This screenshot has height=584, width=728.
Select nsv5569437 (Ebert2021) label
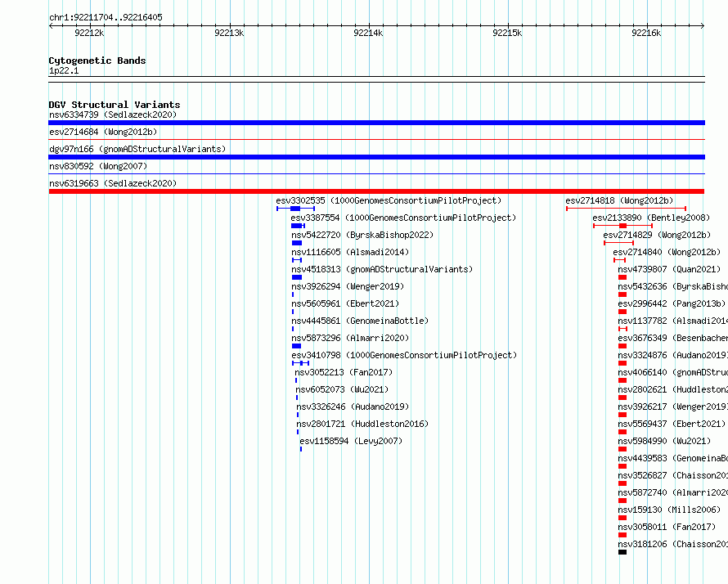pyautogui.click(x=672, y=424)
